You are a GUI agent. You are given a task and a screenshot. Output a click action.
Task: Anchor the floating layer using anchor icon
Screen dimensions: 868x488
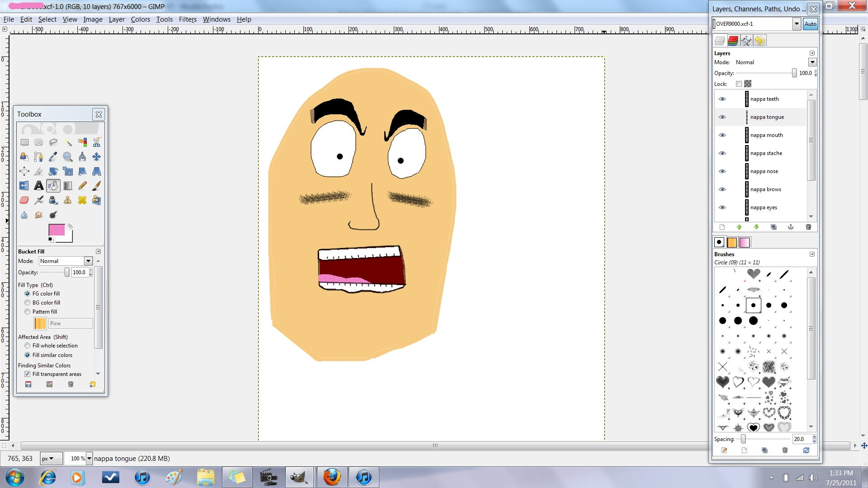(791, 227)
